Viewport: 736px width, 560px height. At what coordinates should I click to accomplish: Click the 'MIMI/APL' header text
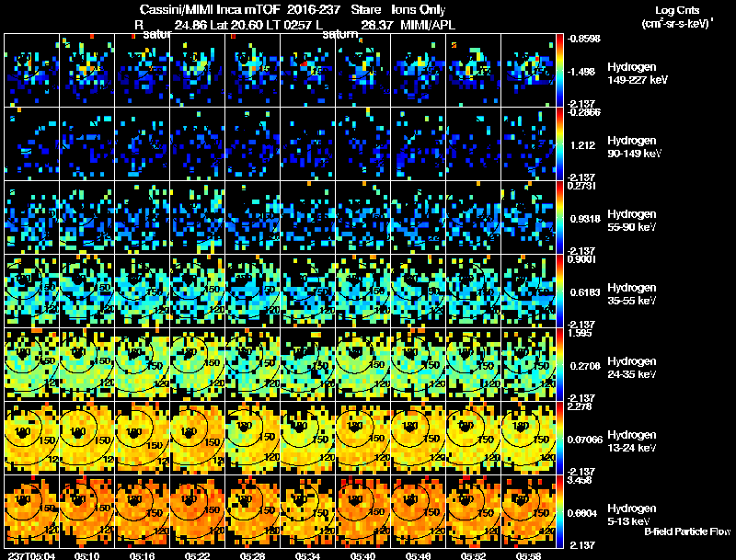pyautogui.click(x=428, y=25)
